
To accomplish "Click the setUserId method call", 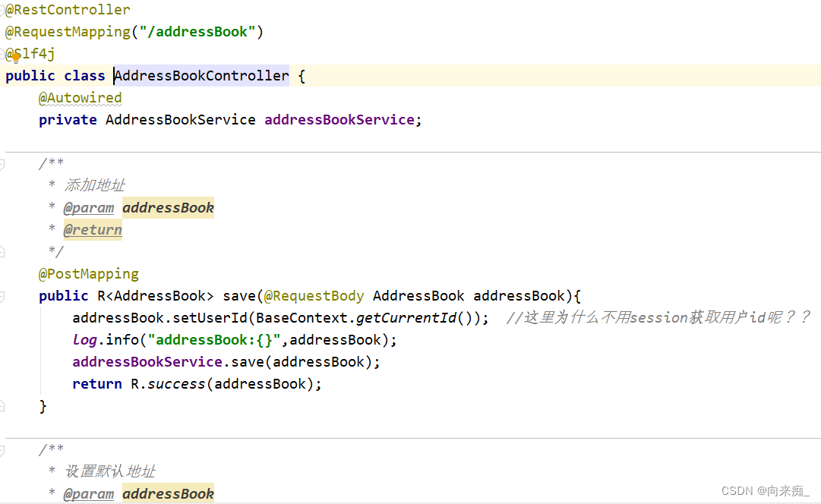I will (210, 318).
